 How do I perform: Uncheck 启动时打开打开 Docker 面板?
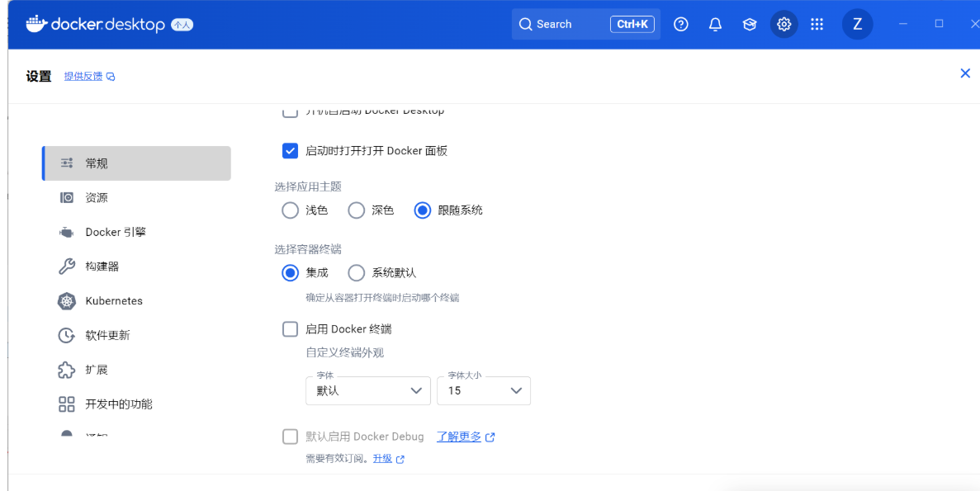coord(290,150)
